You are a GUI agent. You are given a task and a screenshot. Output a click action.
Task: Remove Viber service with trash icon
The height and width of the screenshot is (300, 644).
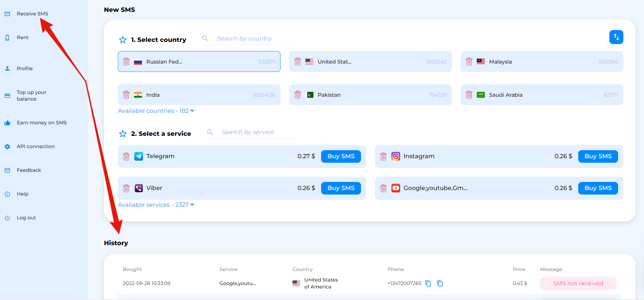(126, 188)
